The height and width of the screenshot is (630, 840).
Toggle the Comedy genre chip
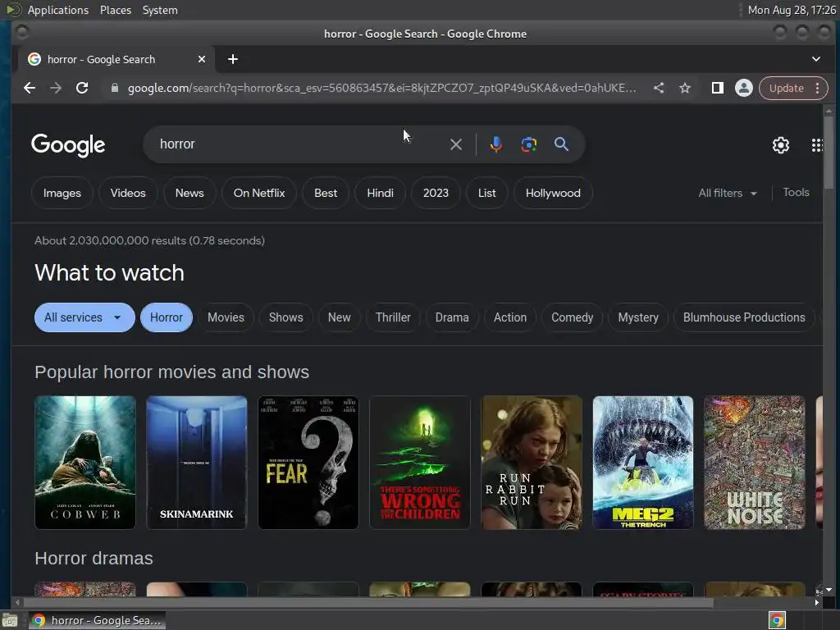coord(572,317)
